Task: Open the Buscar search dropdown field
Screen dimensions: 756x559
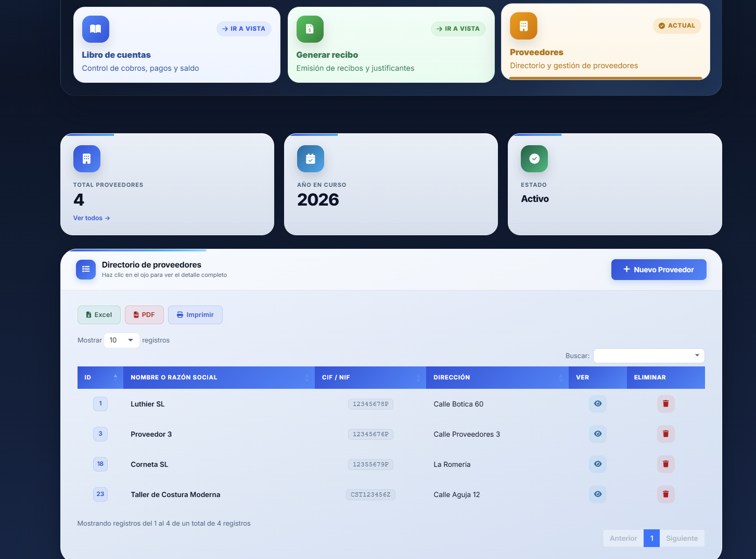Action: click(649, 356)
